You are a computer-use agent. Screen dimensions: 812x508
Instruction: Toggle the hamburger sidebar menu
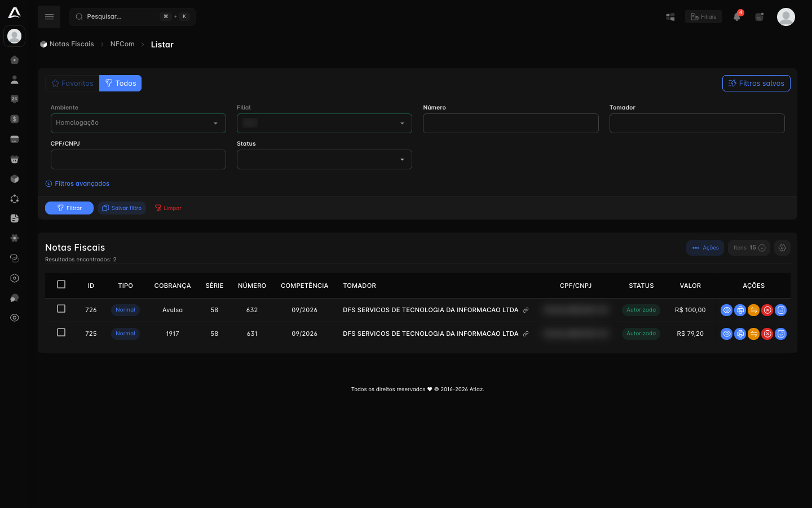point(49,17)
